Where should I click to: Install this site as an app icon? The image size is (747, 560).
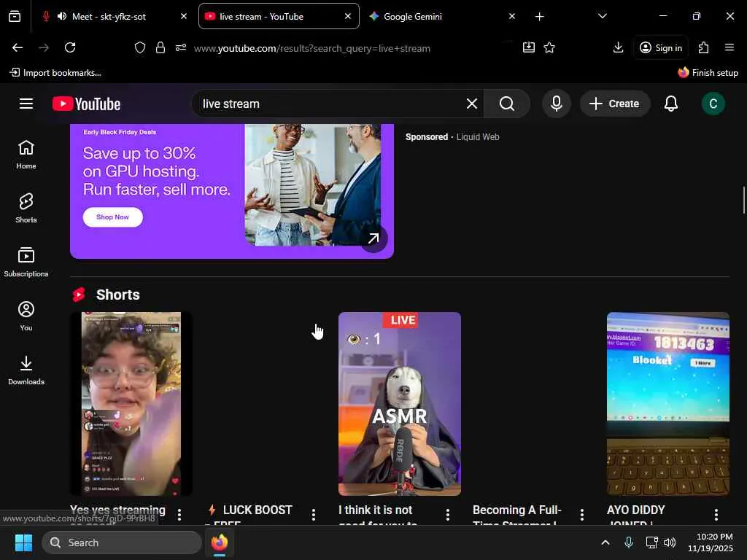point(528,47)
